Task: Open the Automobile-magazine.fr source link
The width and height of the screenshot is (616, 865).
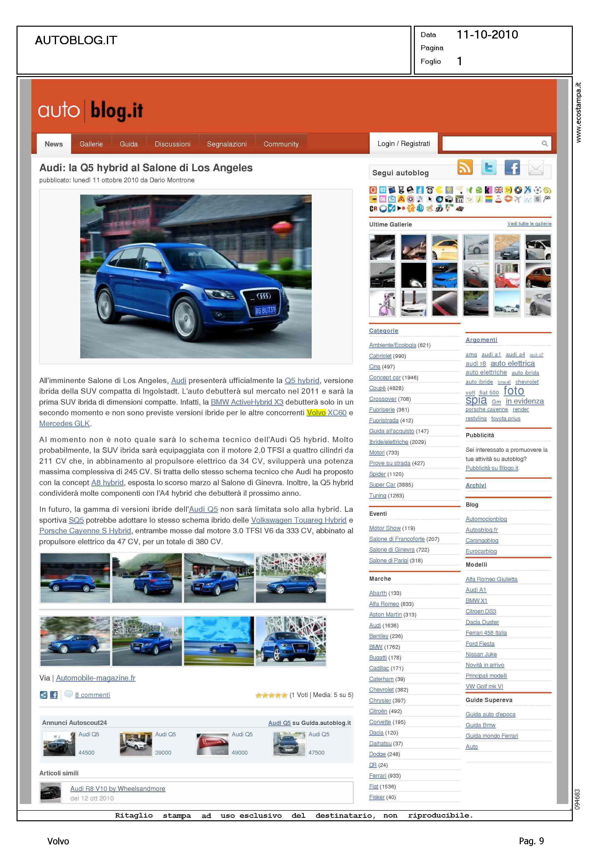Action: [96, 678]
